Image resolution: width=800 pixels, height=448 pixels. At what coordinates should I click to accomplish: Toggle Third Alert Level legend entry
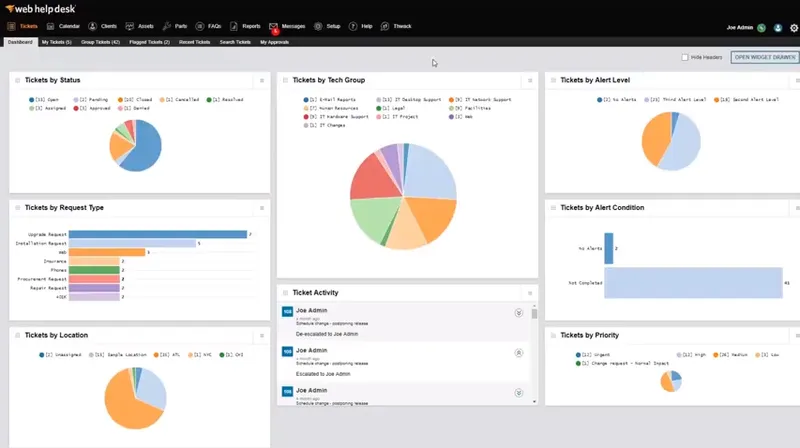(x=675, y=99)
